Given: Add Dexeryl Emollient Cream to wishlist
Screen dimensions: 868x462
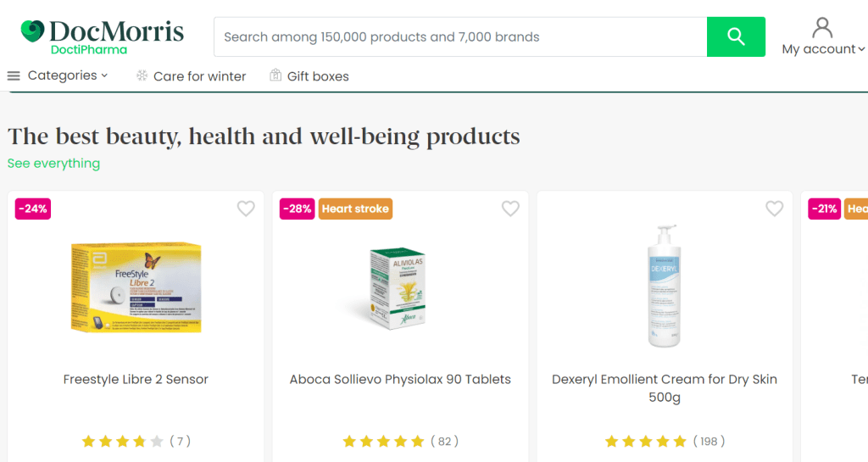Looking at the screenshot, I should 775,209.
